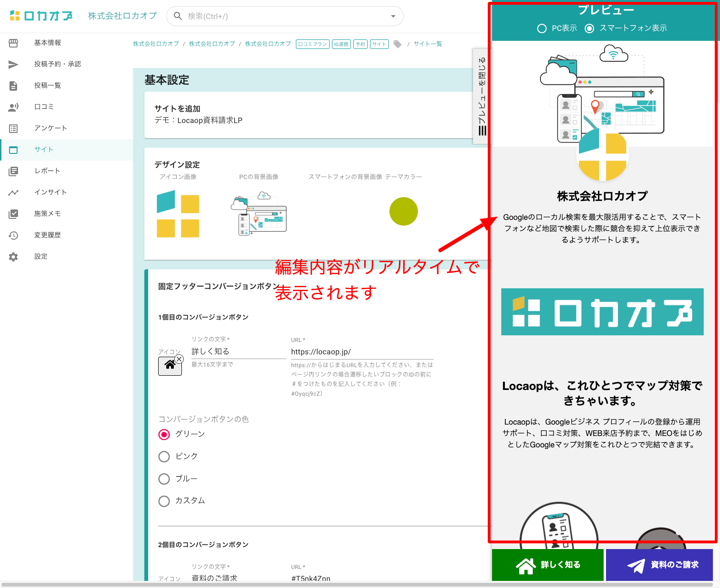Screen dimensions: 720x588
Task: Remove the home icon with X badge
Action: point(179,359)
